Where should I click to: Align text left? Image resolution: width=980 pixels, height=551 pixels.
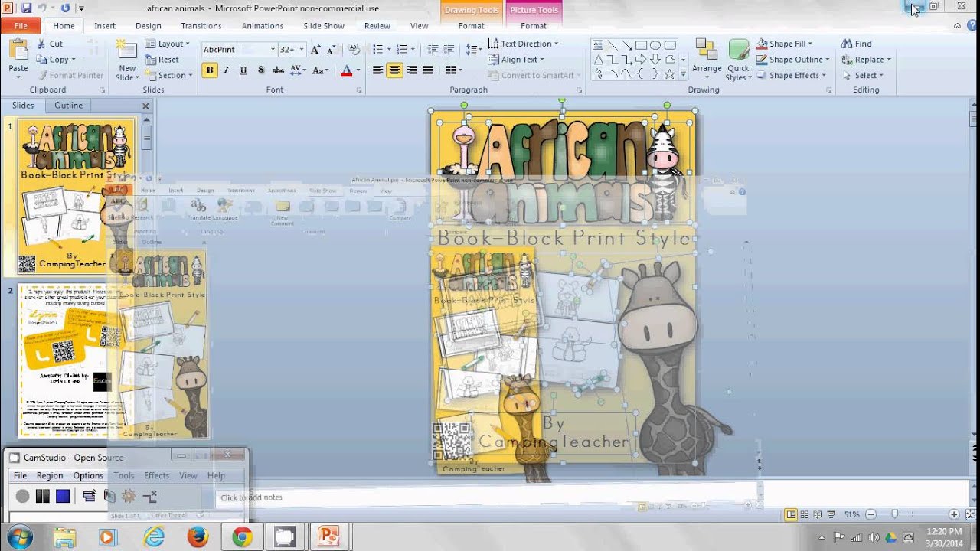(378, 70)
